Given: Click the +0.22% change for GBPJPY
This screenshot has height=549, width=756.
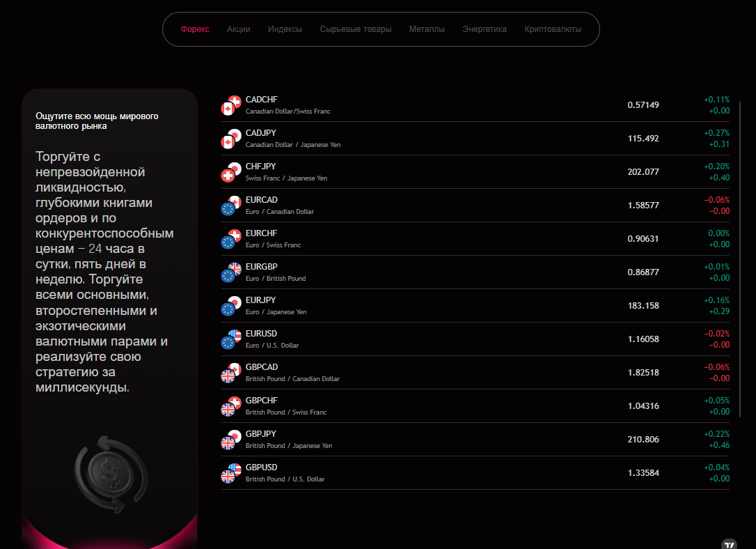Looking at the screenshot, I should click(x=716, y=434).
